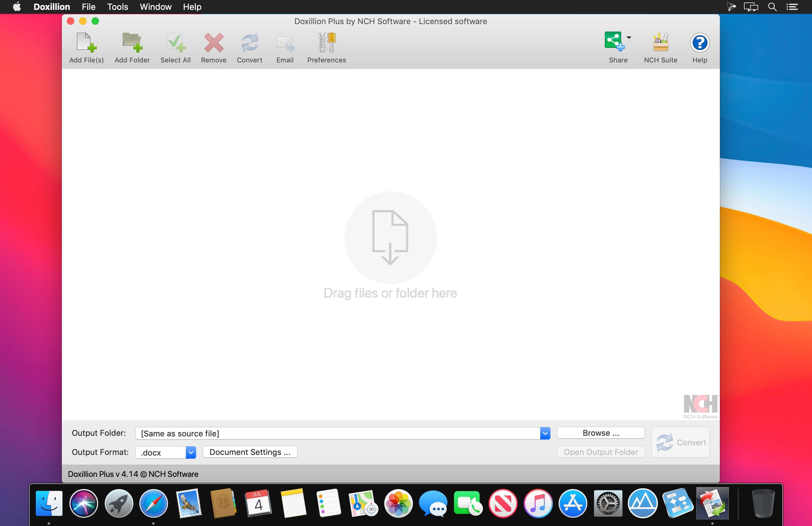Open System Preferences gear in Dock
This screenshot has height=526, width=812.
coord(608,503)
